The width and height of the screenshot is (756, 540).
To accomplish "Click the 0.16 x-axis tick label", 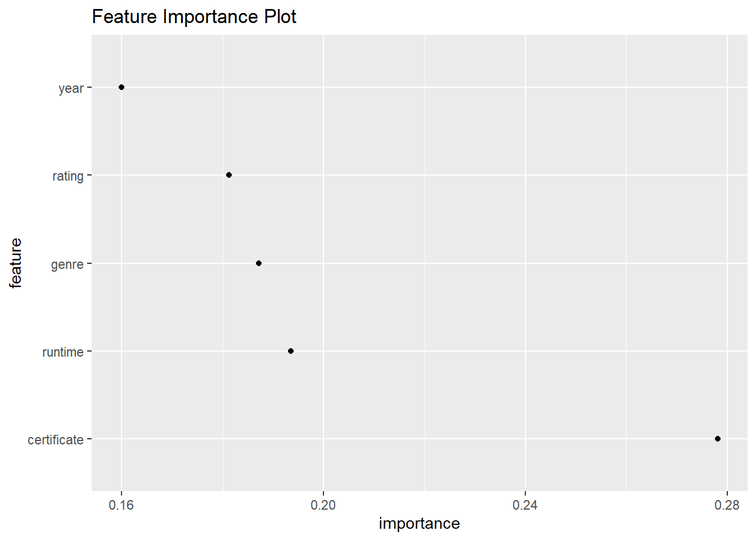I will pyautogui.click(x=121, y=505).
